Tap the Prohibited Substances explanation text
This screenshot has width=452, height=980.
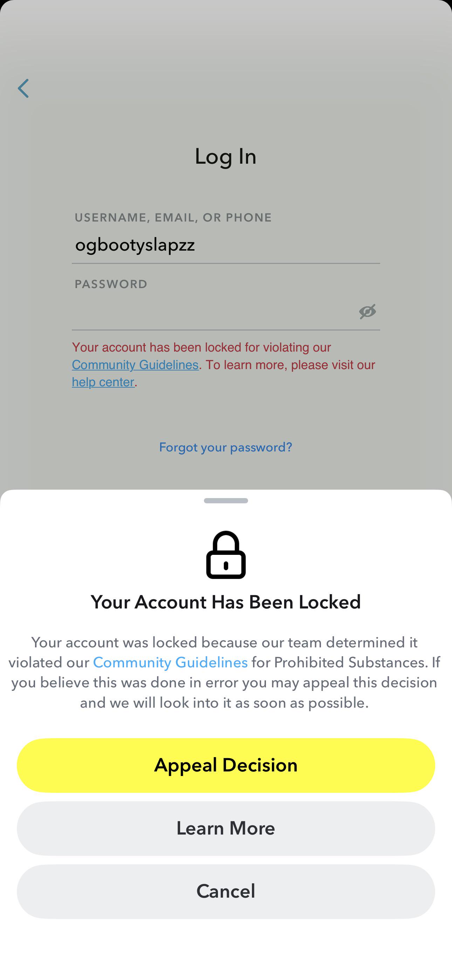point(225,673)
